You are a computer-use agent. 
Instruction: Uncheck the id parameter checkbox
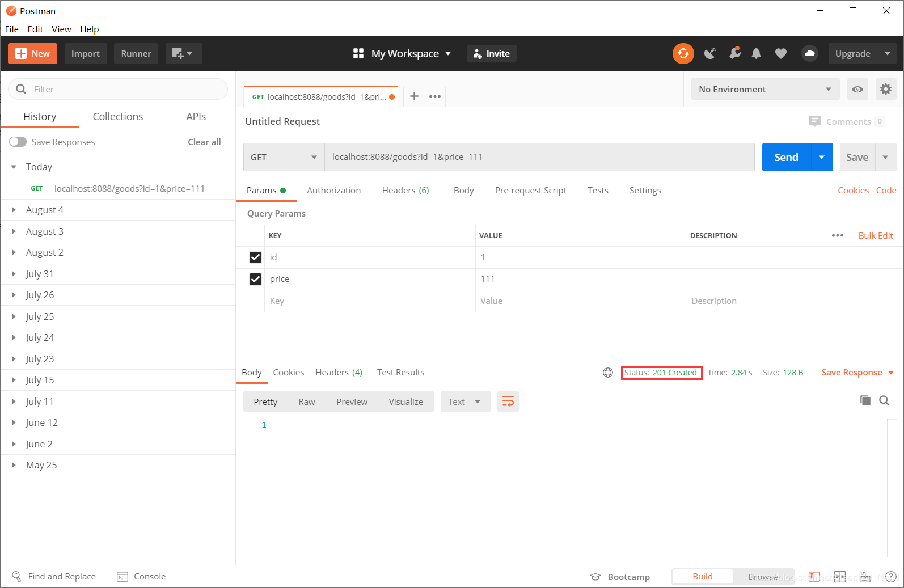click(255, 257)
